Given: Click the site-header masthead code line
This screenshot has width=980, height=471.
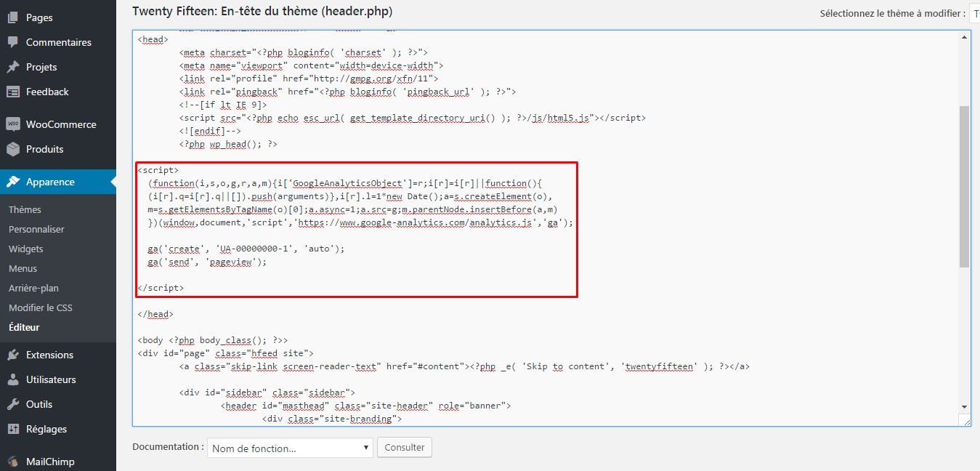Looking at the screenshot, I should [x=366, y=406].
